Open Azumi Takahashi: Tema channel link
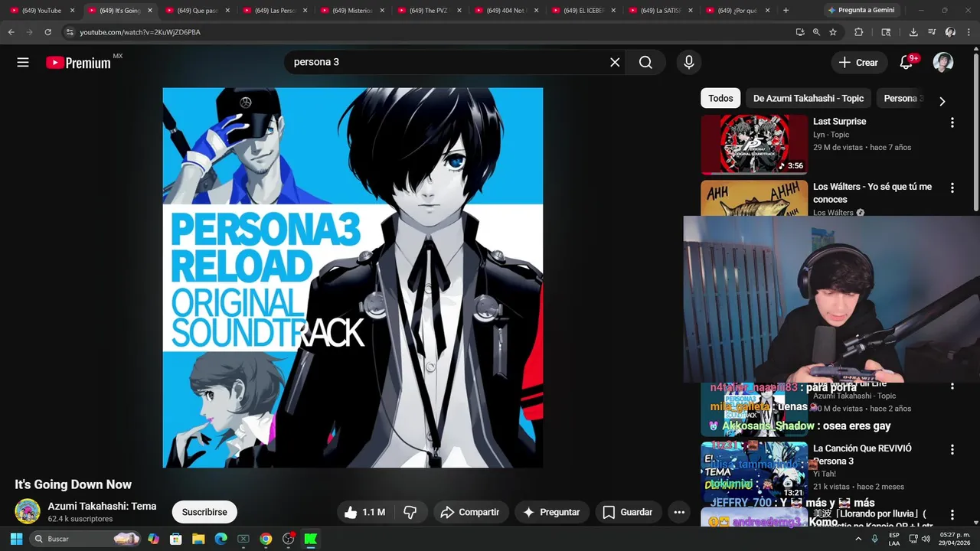This screenshot has height=551, width=980. [102, 506]
